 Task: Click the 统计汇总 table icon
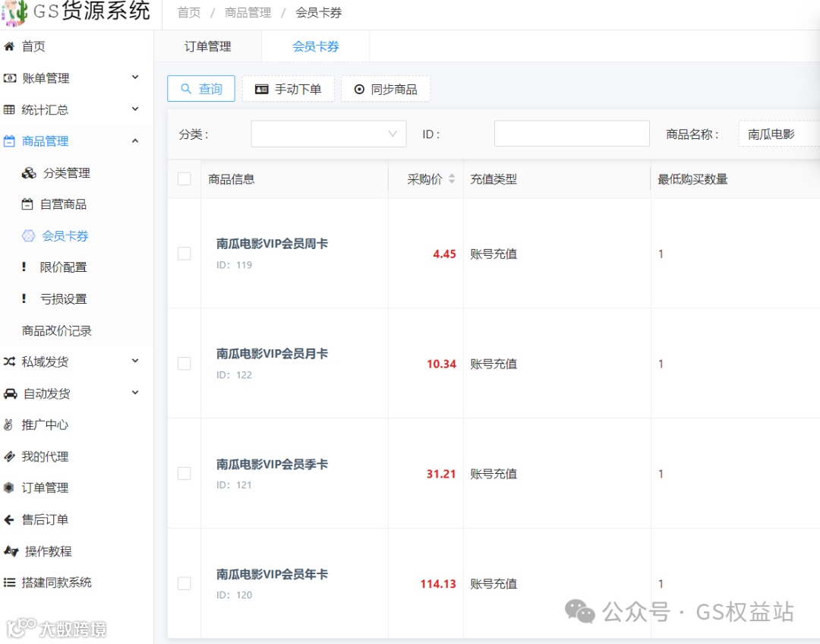[x=9, y=110]
